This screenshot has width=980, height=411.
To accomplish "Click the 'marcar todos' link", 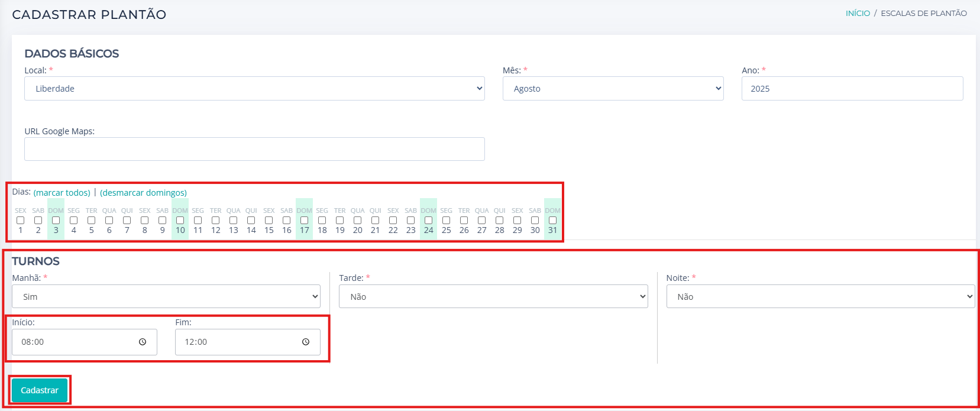I will (62, 193).
